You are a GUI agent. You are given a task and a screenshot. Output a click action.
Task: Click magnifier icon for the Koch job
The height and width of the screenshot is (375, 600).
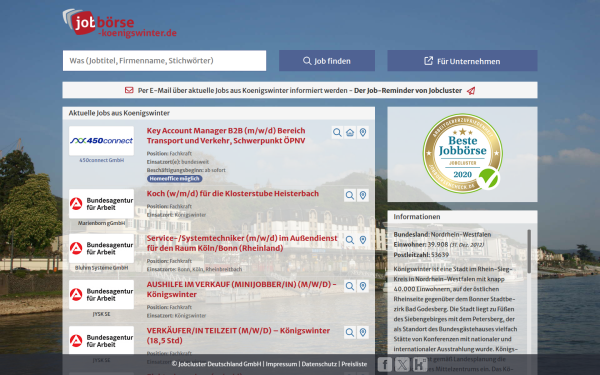click(x=350, y=196)
